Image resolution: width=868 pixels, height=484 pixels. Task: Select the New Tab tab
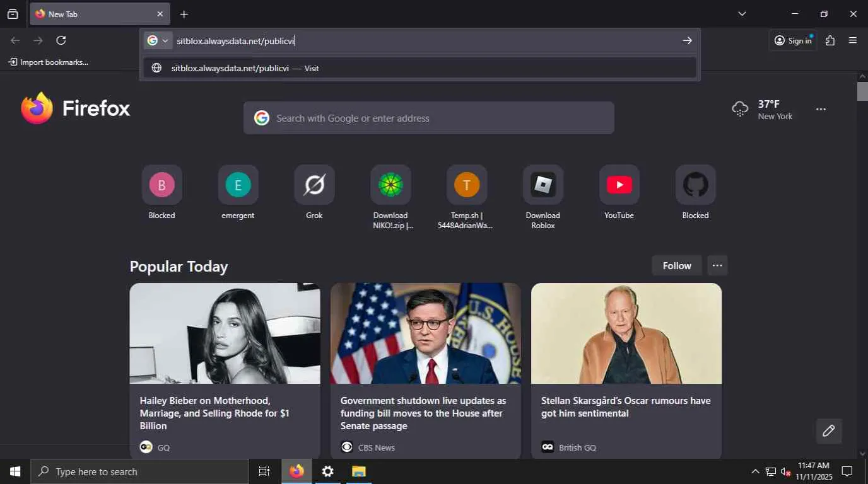point(100,14)
